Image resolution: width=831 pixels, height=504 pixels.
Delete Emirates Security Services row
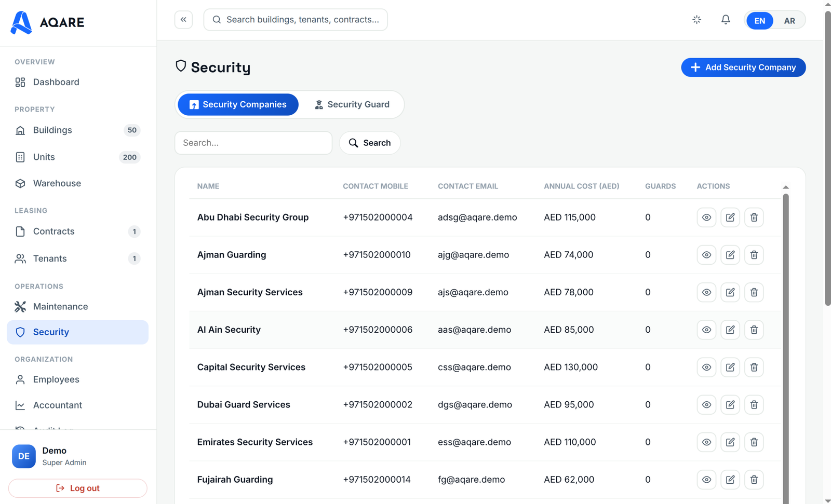754,442
